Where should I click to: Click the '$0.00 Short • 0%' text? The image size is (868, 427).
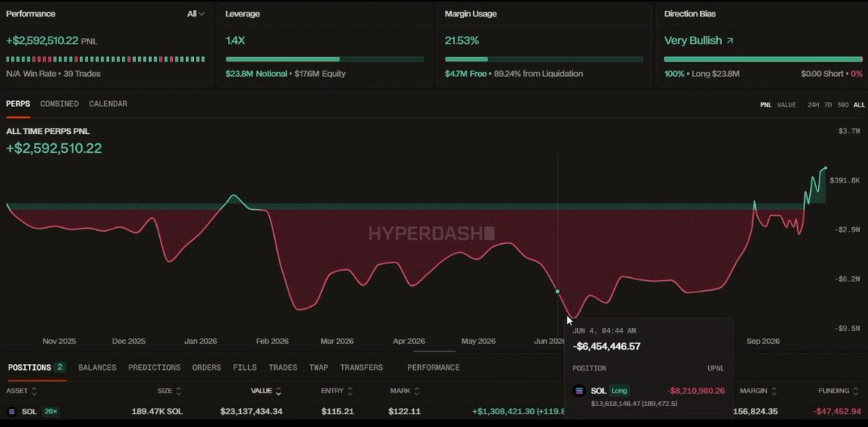point(832,74)
